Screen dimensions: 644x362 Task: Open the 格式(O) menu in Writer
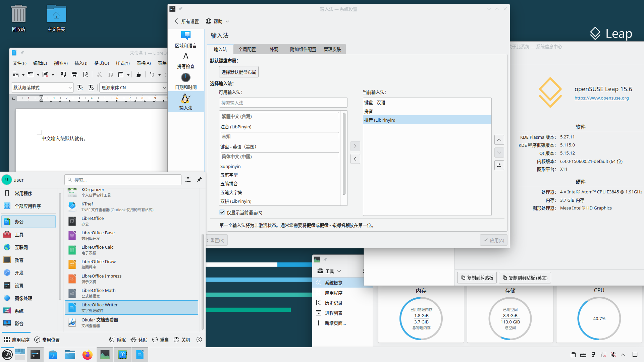click(102, 63)
